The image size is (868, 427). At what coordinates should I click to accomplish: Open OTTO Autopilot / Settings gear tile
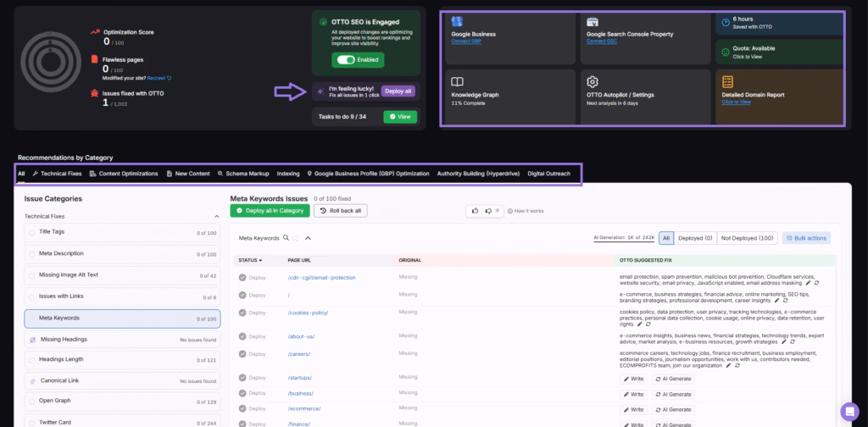point(593,82)
